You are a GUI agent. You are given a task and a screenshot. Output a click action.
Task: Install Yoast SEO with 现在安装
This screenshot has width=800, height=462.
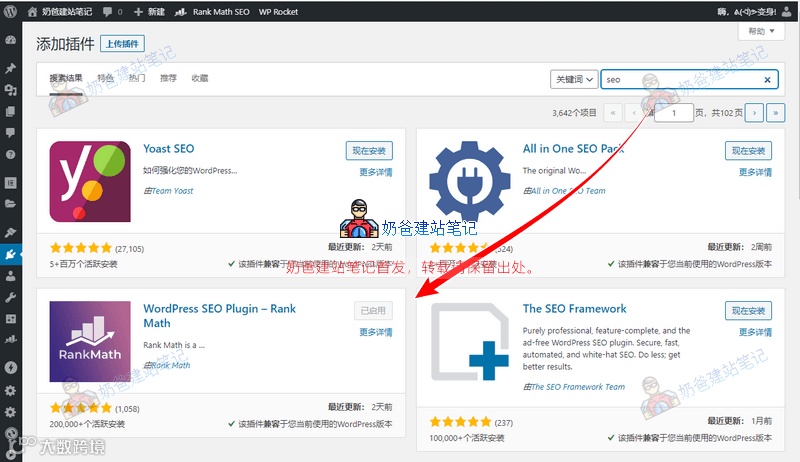pyautogui.click(x=369, y=150)
